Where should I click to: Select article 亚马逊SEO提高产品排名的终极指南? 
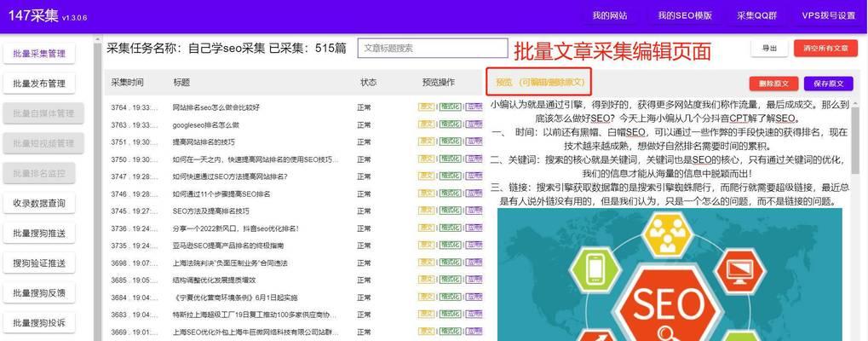228,246
